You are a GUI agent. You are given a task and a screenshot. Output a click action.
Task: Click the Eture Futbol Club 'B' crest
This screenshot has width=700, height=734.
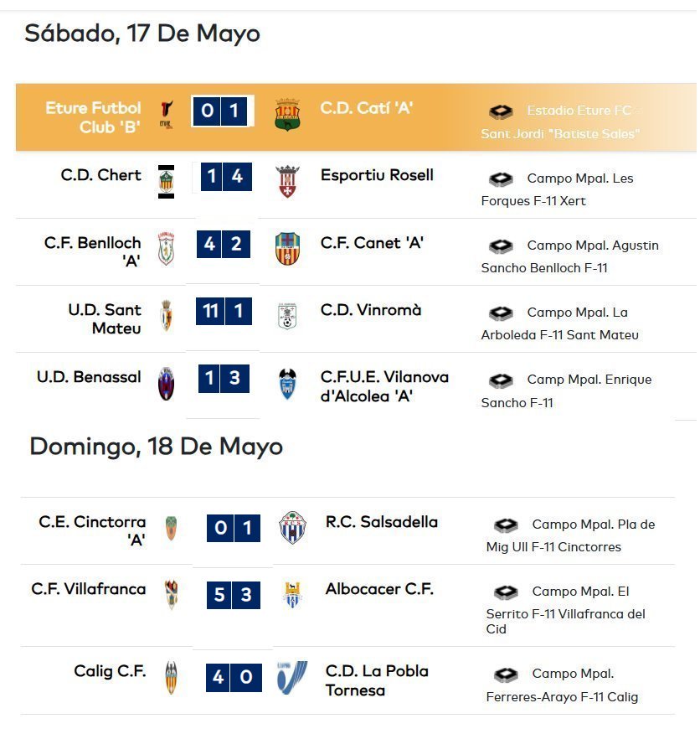166,115
